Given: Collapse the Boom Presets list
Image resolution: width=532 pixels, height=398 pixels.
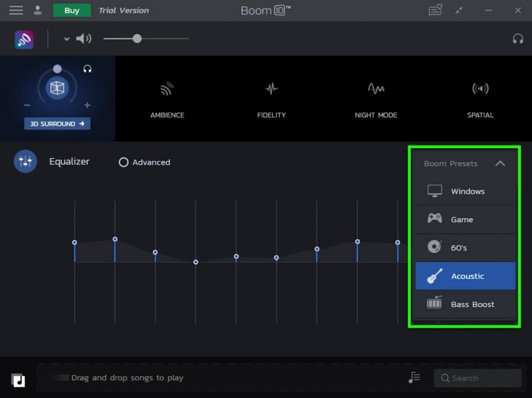Looking at the screenshot, I should click(500, 163).
